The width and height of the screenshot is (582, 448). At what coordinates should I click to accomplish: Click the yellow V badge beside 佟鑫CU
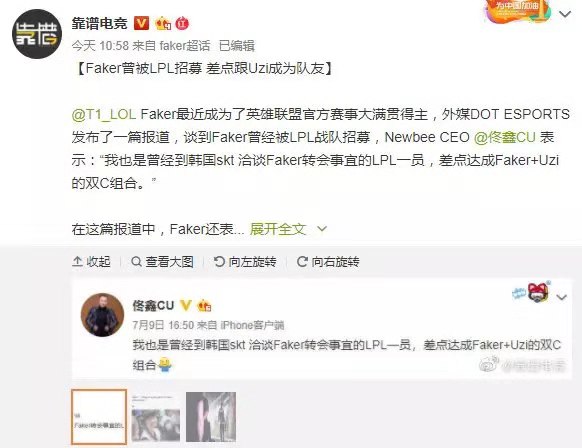click(x=186, y=305)
